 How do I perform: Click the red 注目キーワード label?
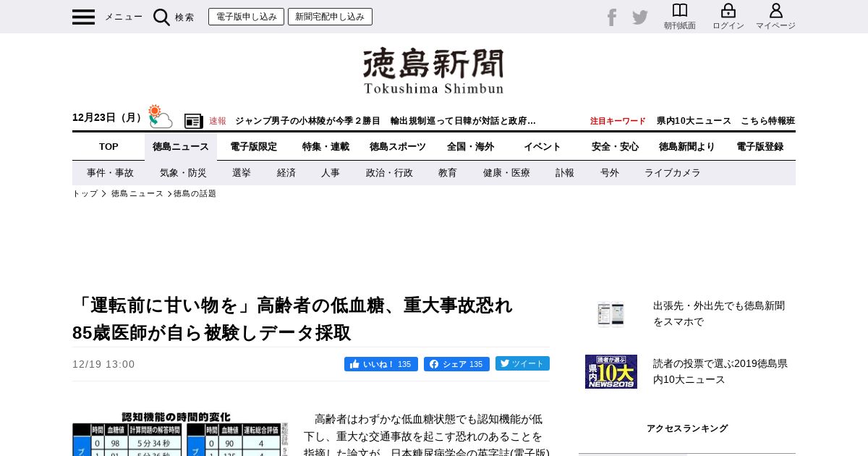[x=618, y=121]
